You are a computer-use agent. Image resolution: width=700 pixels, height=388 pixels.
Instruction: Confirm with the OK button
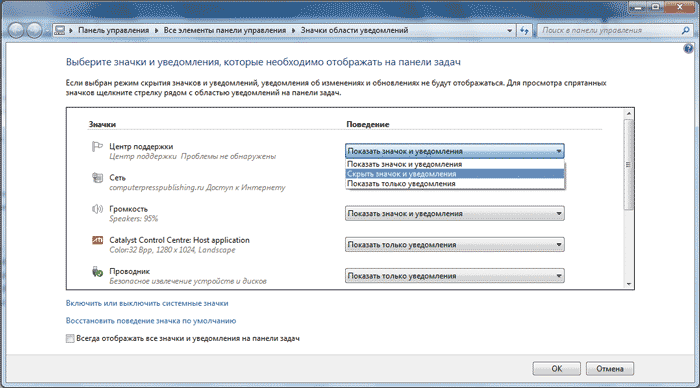click(556, 369)
